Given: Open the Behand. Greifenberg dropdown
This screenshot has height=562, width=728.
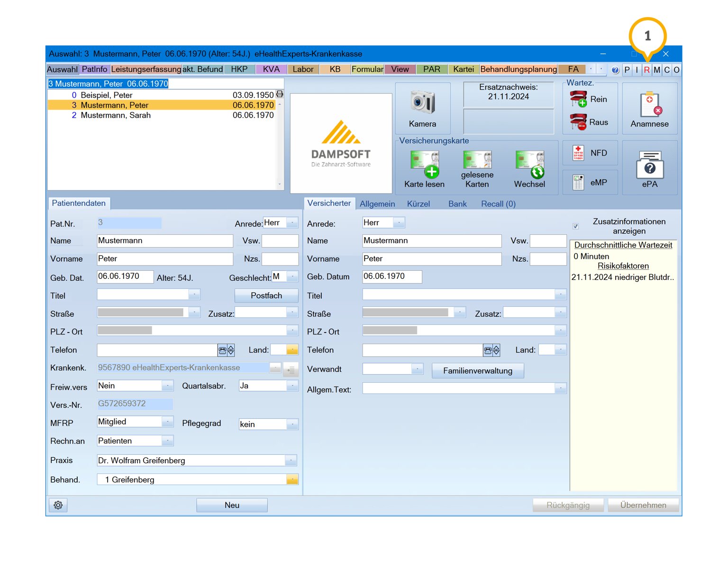Looking at the screenshot, I should 292,479.
